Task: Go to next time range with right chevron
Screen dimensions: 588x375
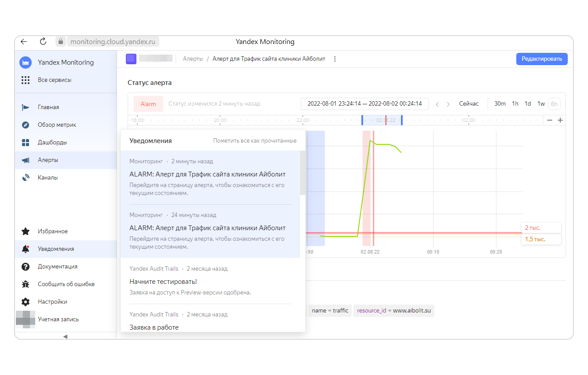Action: click(448, 104)
